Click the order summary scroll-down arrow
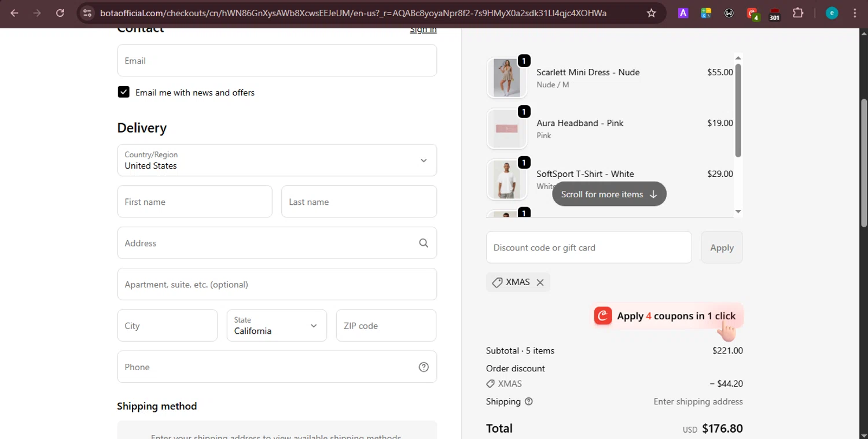The height and width of the screenshot is (439, 868). click(738, 212)
